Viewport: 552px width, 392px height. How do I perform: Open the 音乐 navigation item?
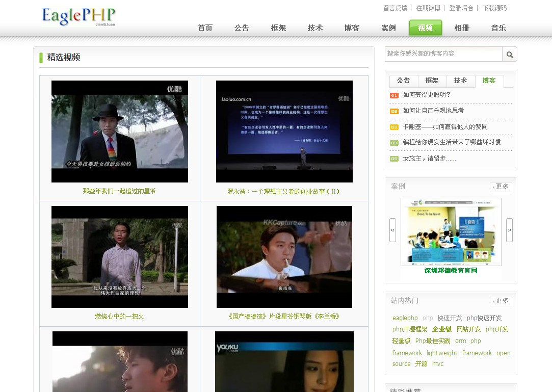(498, 28)
